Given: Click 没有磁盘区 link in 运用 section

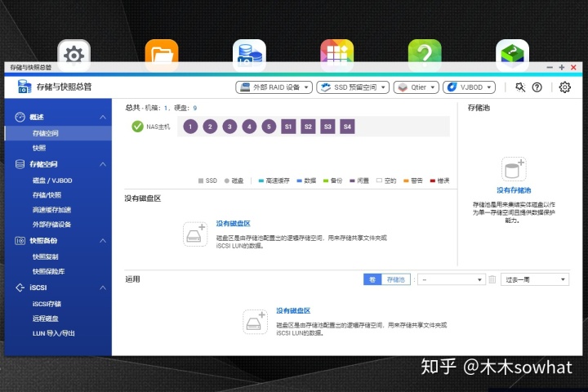Looking at the screenshot, I should [293, 310].
